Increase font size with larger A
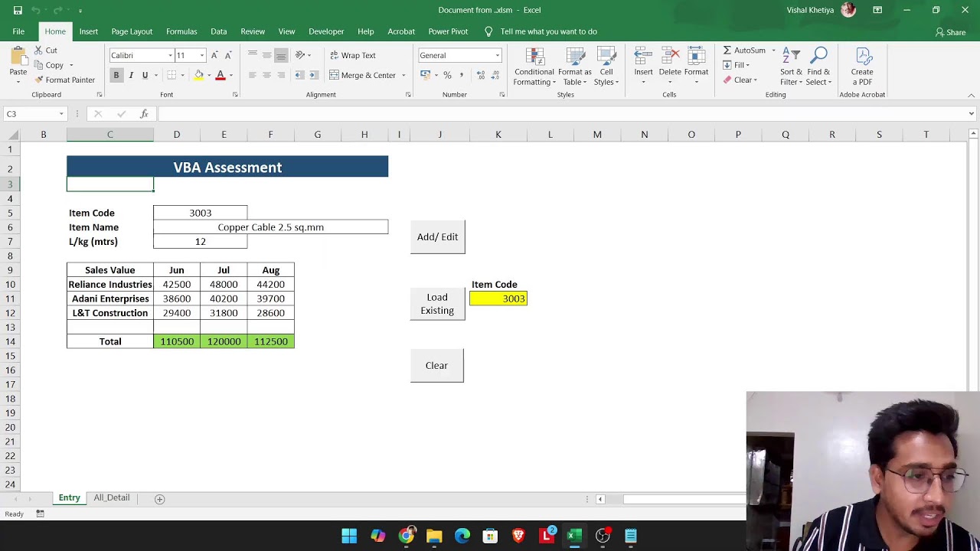 click(x=214, y=55)
